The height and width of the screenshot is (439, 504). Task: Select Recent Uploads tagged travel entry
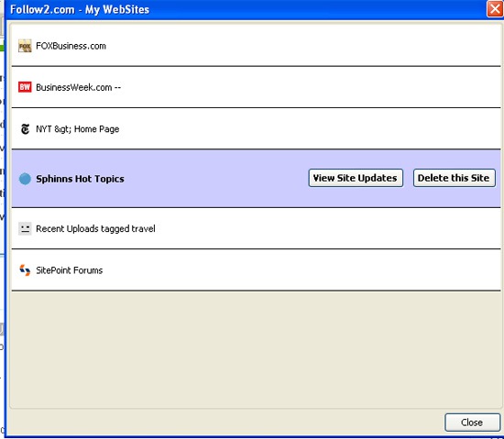257,228
